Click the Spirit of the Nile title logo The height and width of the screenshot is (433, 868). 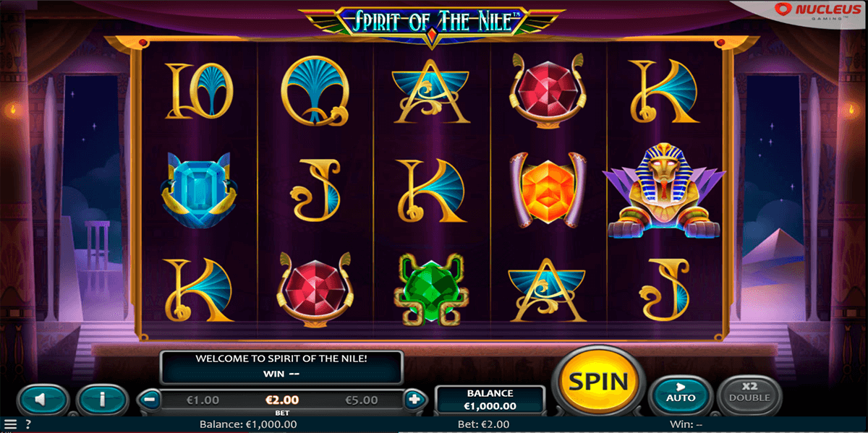pyautogui.click(x=433, y=22)
